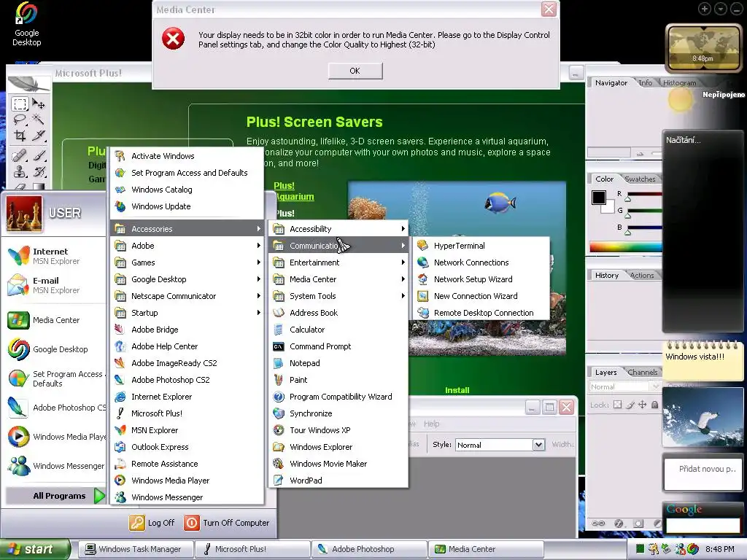
Task: Open Network Connections
Action: [481, 262]
